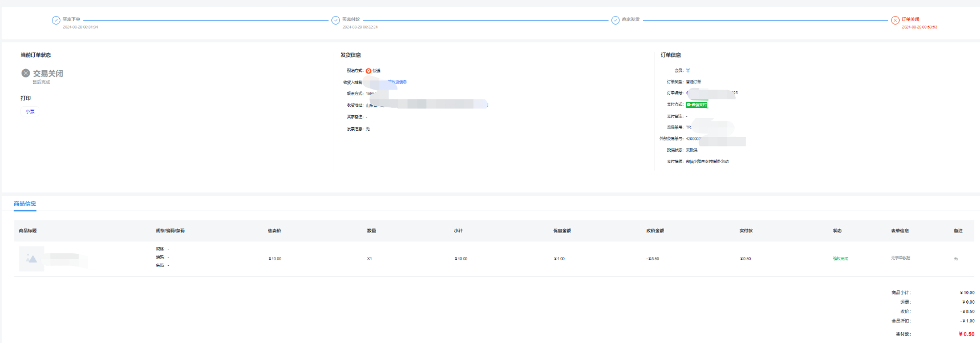Click the 商家发货 step check icon
The height and width of the screenshot is (343, 980).
[615, 20]
